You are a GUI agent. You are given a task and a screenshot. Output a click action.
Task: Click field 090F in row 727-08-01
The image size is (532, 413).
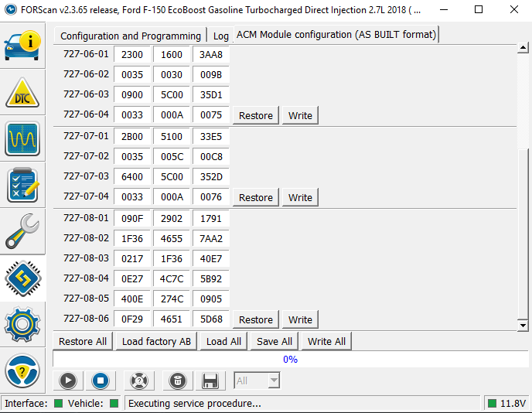(x=132, y=219)
